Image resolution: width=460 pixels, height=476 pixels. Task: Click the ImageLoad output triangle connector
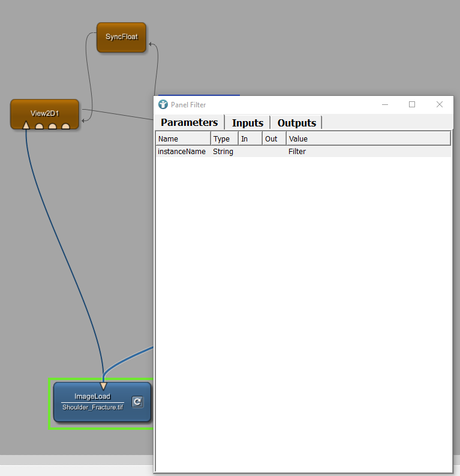pyautogui.click(x=103, y=386)
